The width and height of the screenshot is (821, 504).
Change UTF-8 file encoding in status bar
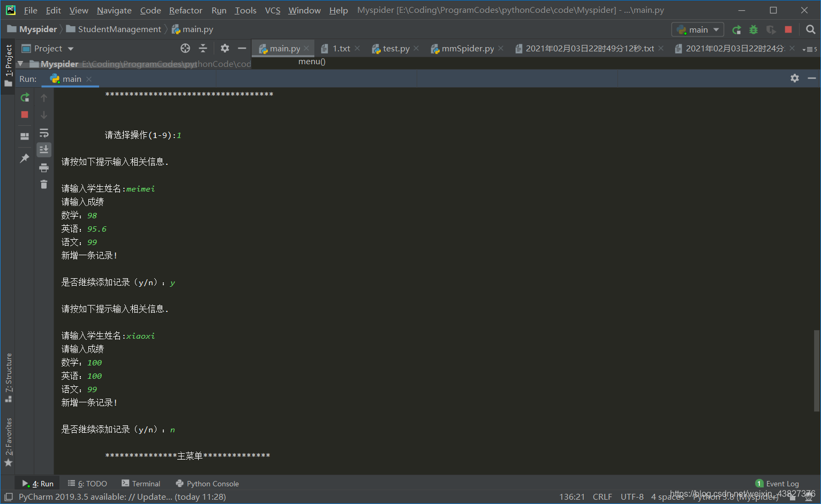632,497
